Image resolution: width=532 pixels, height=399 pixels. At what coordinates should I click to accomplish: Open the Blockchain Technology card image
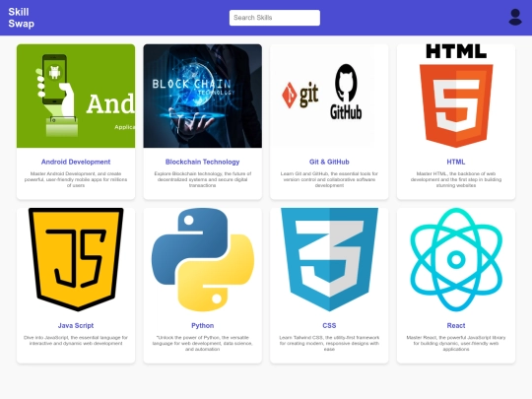pyautogui.click(x=203, y=96)
